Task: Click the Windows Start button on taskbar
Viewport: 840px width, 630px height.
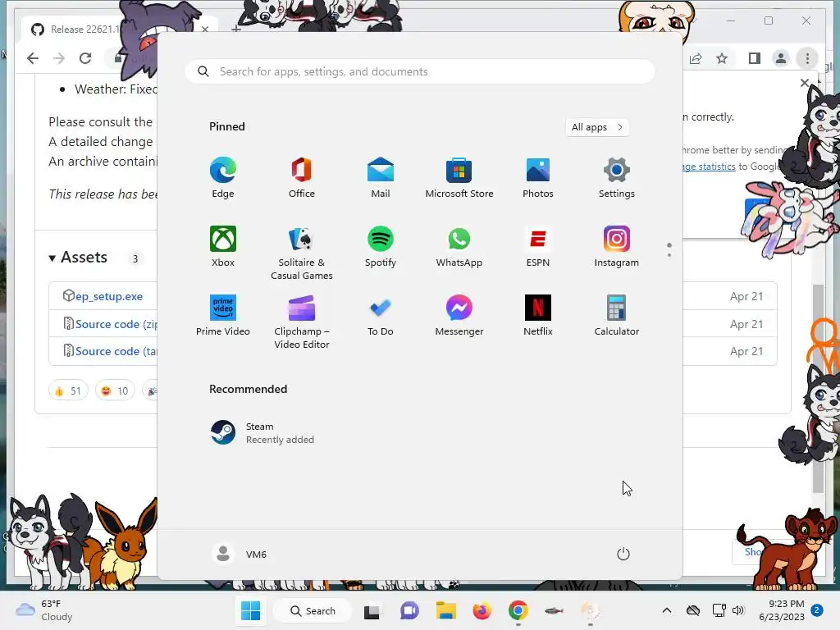Action: [250, 610]
